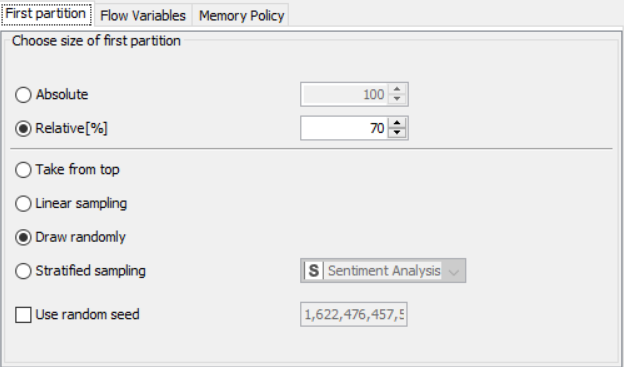Click the string type S icon

[x=314, y=271]
